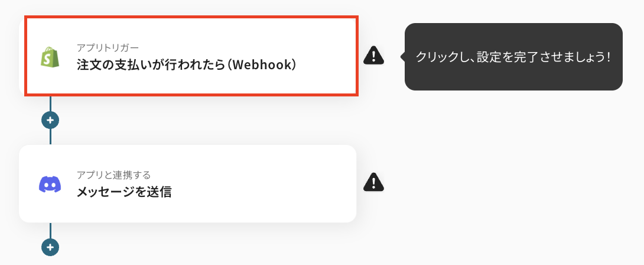Click warning triangle beside the Shopify trigger
Screen dimensions: 644x265
374,55
